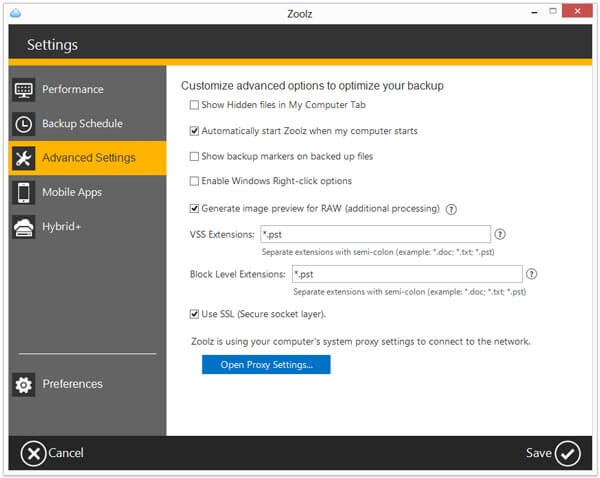600x478 pixels.
Task: Click the system proxy settings description text
Action: tap(361, 342)
